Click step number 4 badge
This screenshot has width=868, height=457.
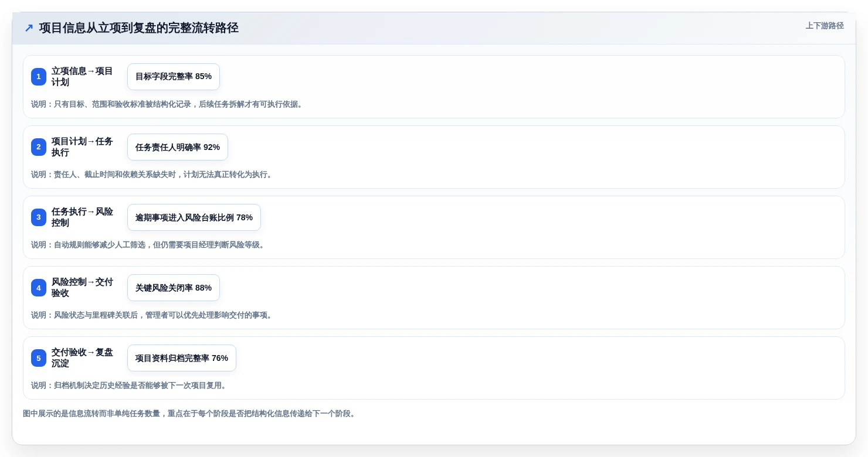tap(39, 288)
